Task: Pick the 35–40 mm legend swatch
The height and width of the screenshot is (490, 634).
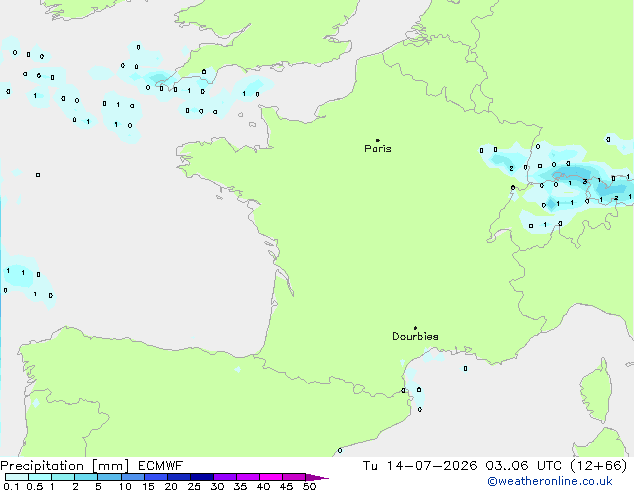Action: (247, 477)
